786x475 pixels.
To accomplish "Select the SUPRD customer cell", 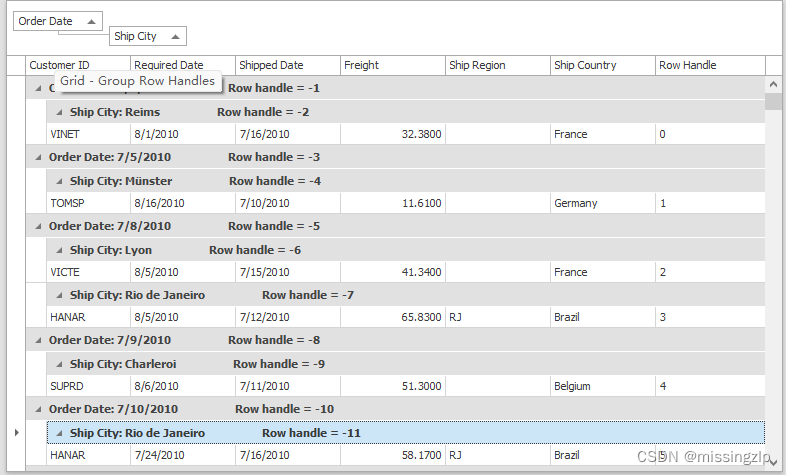I will (88, 386).
